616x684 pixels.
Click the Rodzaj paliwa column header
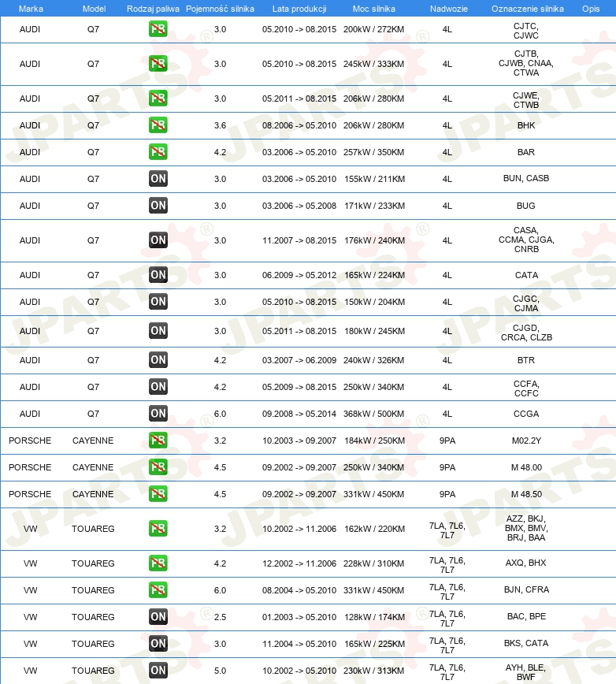tap(153, 9)
